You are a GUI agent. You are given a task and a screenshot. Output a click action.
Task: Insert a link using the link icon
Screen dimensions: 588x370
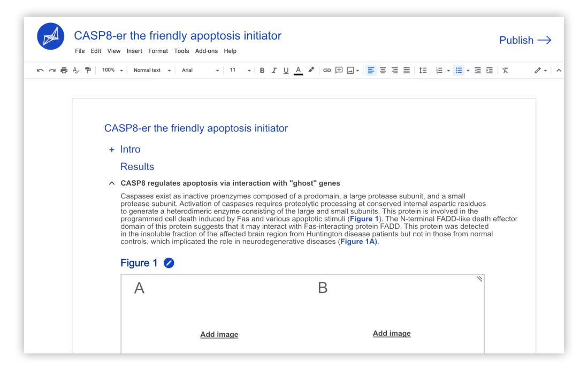[x=327, y=71]
